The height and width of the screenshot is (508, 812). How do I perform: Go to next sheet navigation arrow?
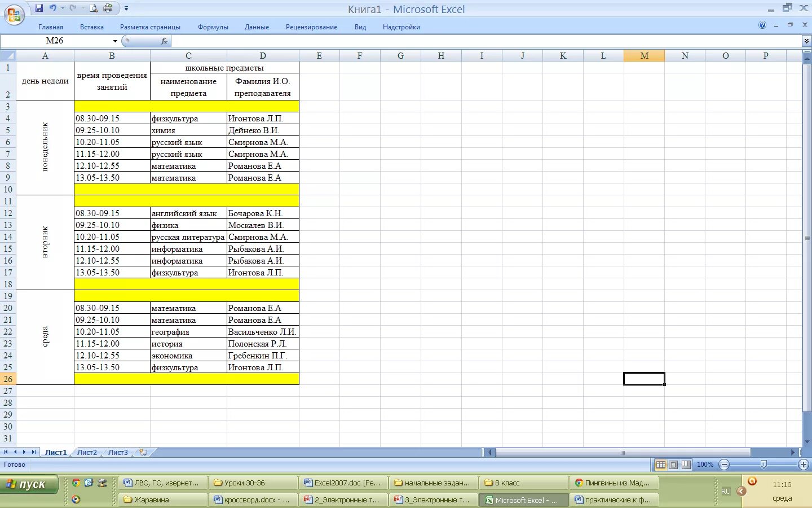tap(24, 452)
